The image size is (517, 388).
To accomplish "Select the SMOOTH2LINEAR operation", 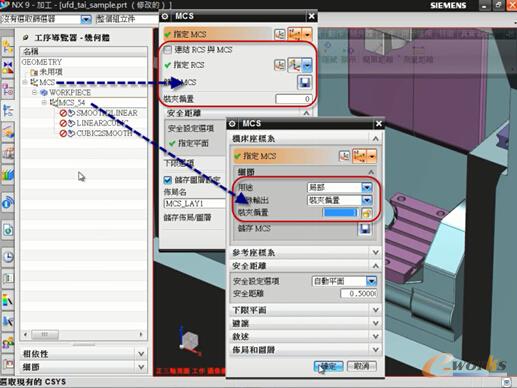I will [x=107, y=113].
